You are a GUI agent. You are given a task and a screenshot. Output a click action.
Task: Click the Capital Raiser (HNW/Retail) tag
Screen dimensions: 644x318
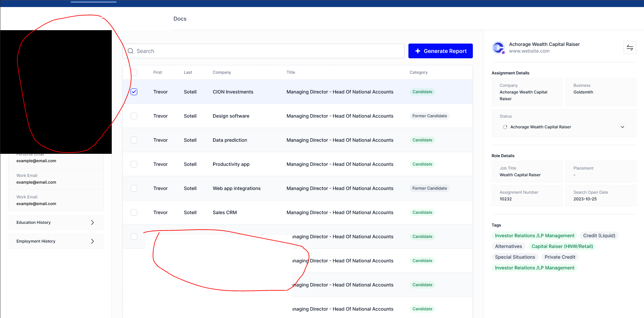pyautogui.click(x=562, y=246)
